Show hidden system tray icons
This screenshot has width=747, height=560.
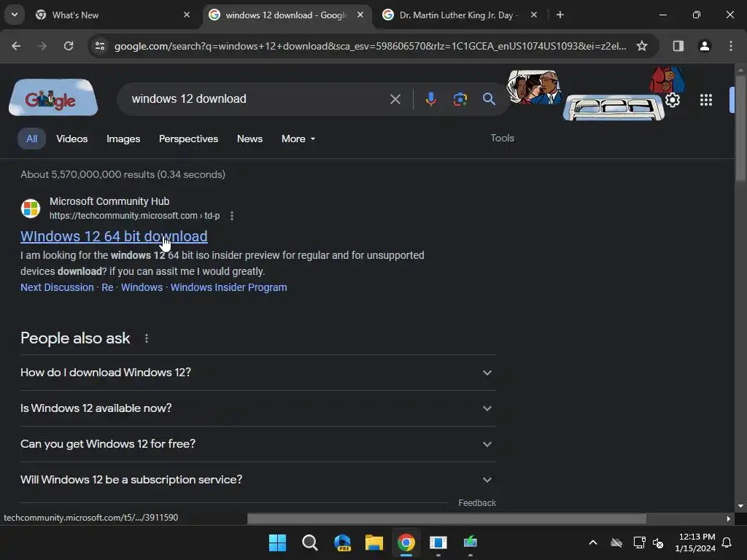(592, 542)
